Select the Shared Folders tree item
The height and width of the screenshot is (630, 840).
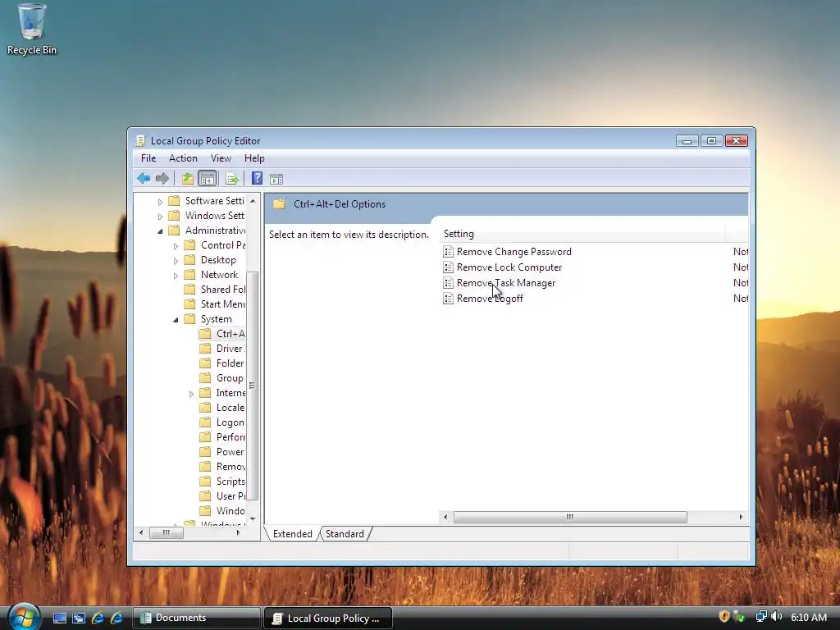223,290
